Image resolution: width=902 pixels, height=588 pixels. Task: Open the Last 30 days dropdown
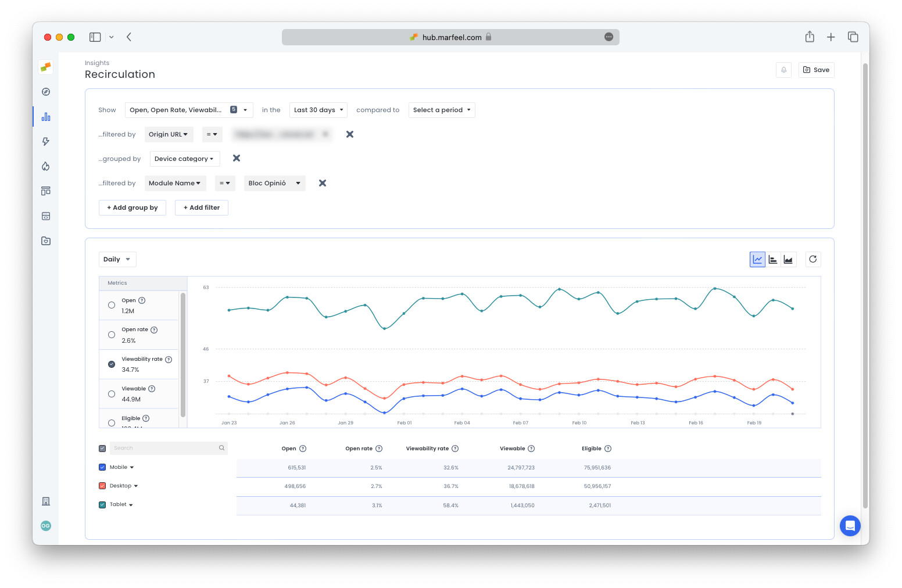pyautogui.click(x=318, y=110)
